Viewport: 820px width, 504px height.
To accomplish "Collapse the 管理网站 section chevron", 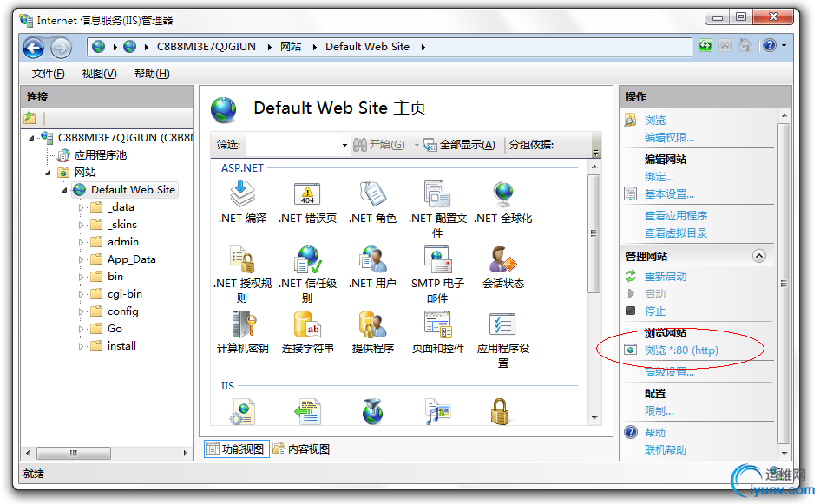I will tap(758, 256).
